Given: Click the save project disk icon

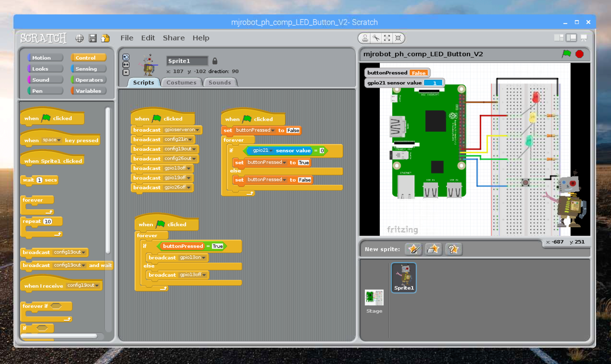Looking at the screenshot, I should tap(93, 38).
